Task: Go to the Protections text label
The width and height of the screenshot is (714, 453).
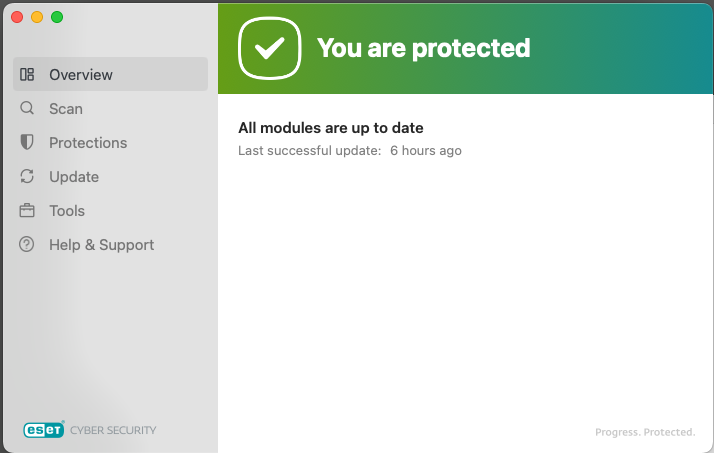Action: point(88,143)
